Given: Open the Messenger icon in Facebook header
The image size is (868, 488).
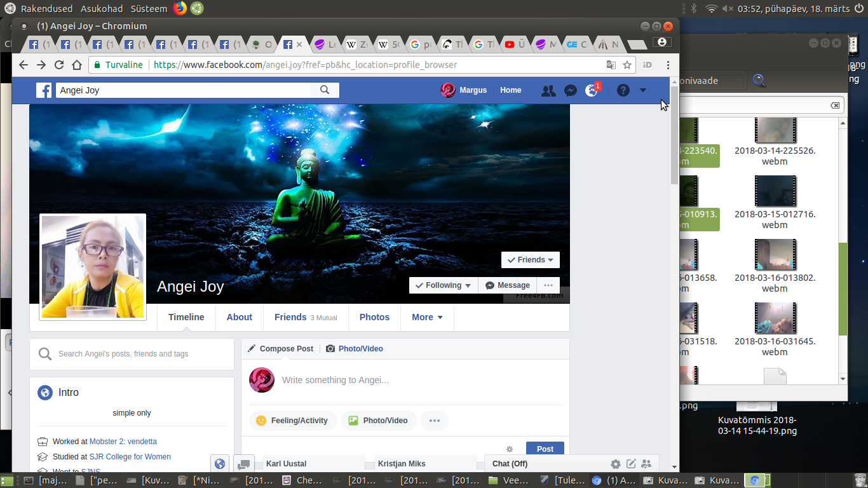Looking at the screenshot, I should pyautogui.click(x=571, y=90).
